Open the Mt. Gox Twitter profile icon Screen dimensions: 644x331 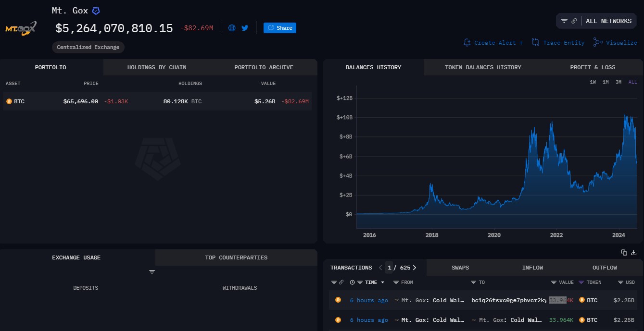coord(245,28)
